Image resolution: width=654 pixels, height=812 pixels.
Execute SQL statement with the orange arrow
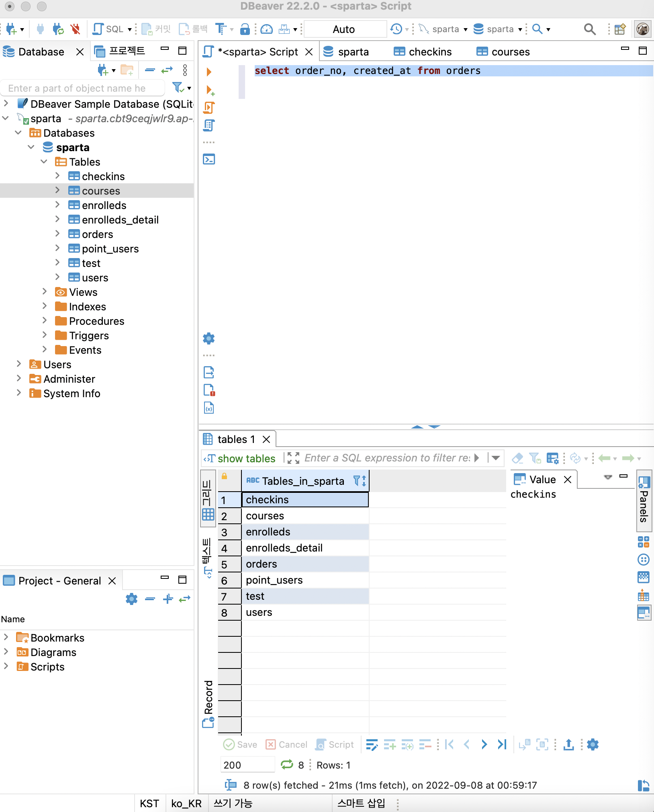pos(209,72)
